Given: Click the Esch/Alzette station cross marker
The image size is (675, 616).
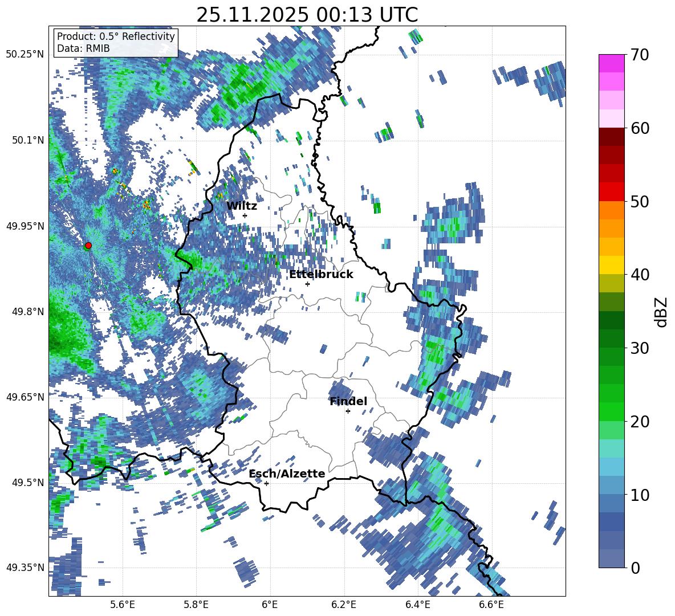Looking at the screenshot, I should click(x=266, y=483).
